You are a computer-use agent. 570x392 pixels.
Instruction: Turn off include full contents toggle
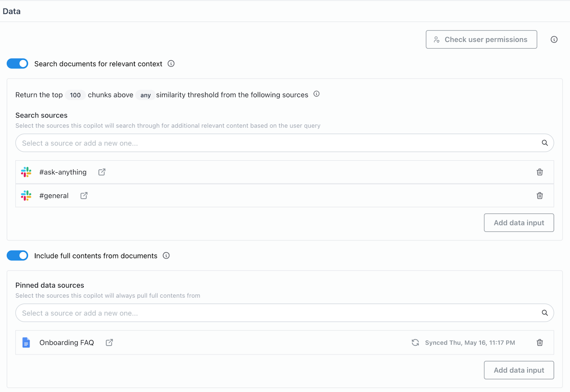[17, 256]
